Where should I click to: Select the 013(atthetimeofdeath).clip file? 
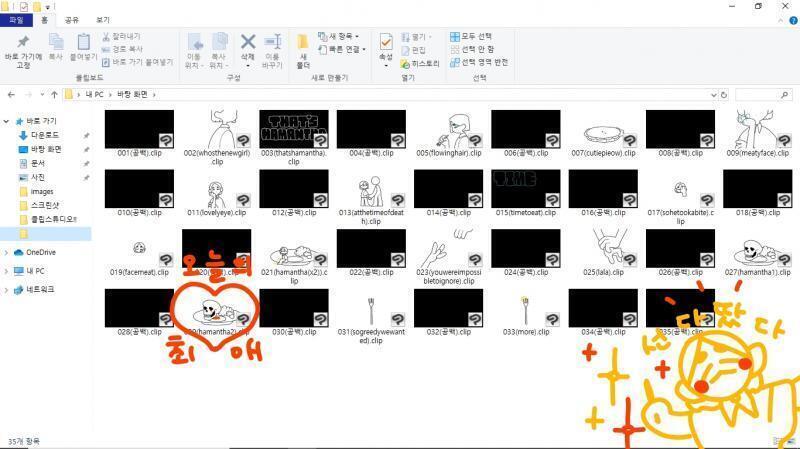(371, 197)
